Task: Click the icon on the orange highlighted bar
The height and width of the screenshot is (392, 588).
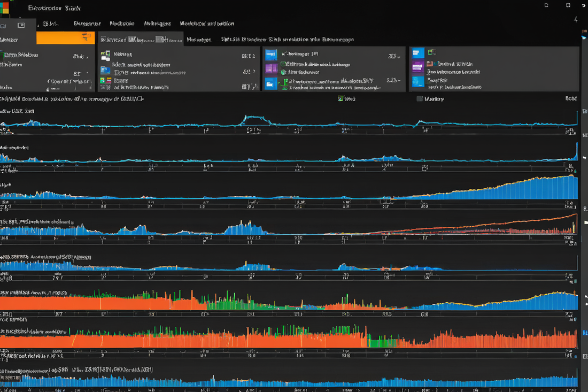Action: 86,37
